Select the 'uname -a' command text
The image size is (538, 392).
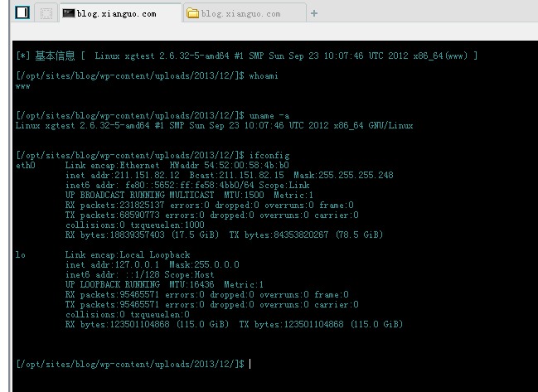click(269, 115)
